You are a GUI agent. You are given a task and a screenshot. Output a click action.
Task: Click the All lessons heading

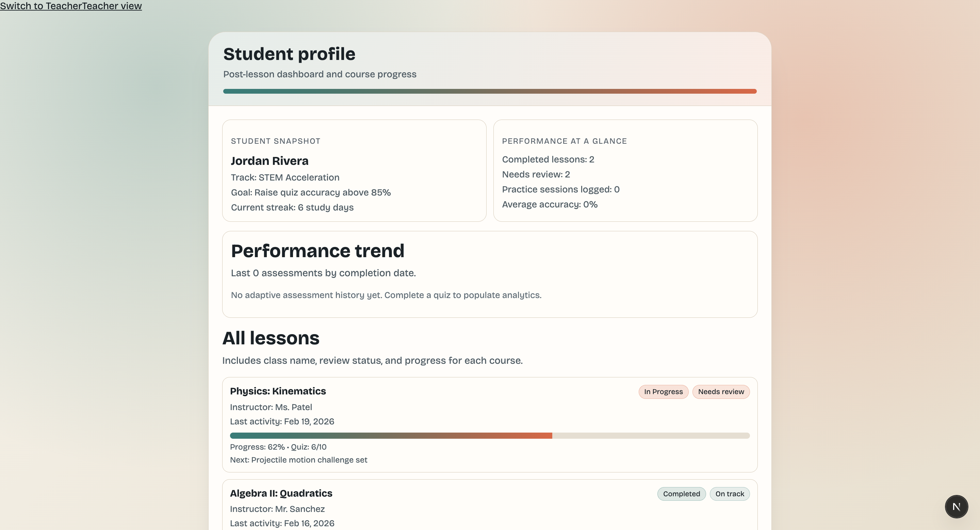pos(271,338)
